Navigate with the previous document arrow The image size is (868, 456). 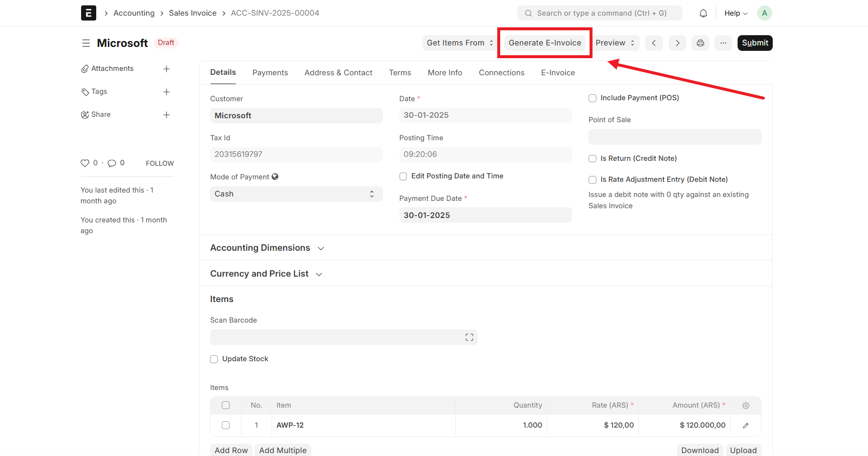pyautogui.click(x=654, y=43)
